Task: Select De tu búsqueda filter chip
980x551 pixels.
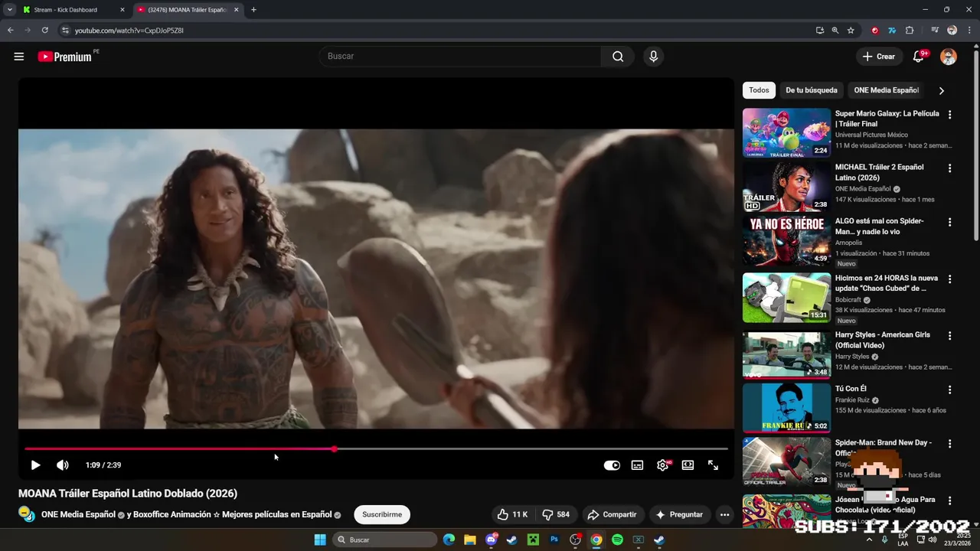Action: (811, 90)
